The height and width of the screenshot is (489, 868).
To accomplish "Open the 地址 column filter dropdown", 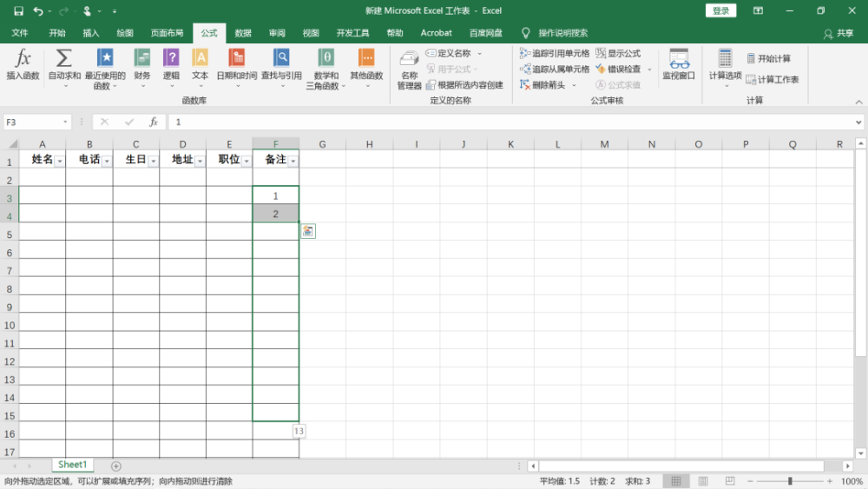I will [x=200, y=162].
